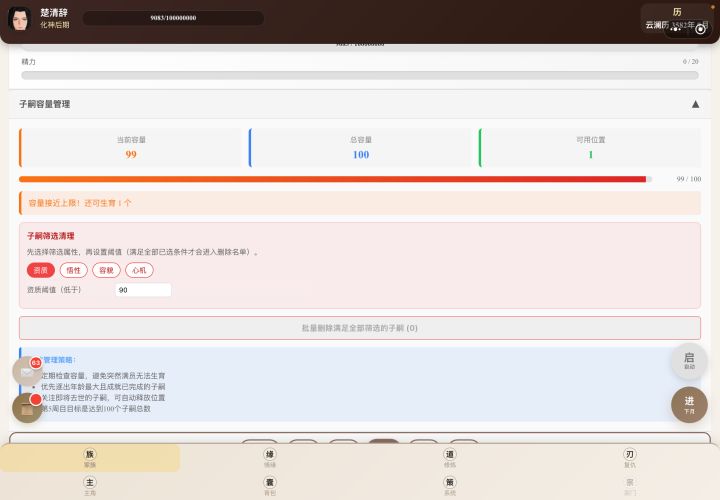Tap the floating 启 round button
This screenshot has height=500, width=720.
coord(689,361)
